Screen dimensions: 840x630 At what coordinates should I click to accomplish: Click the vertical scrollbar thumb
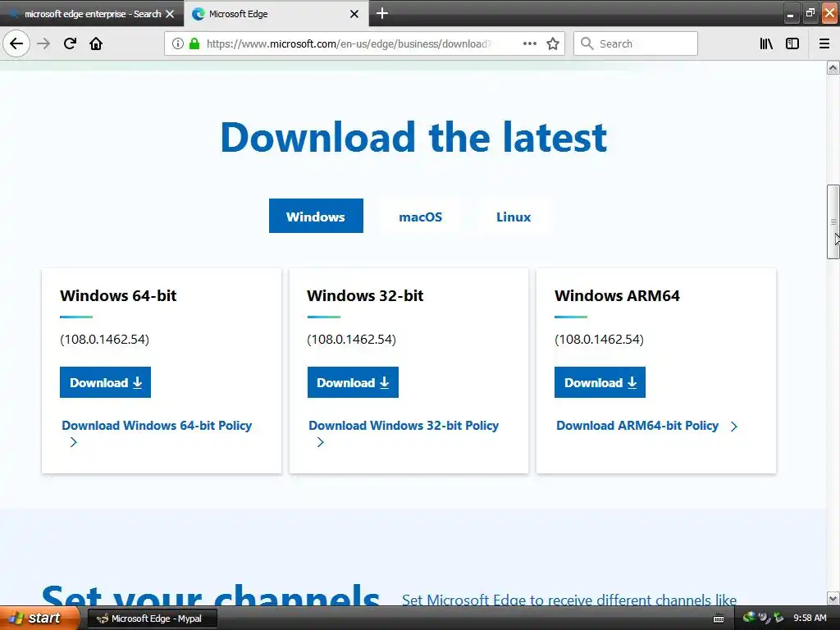click(833, 221)
